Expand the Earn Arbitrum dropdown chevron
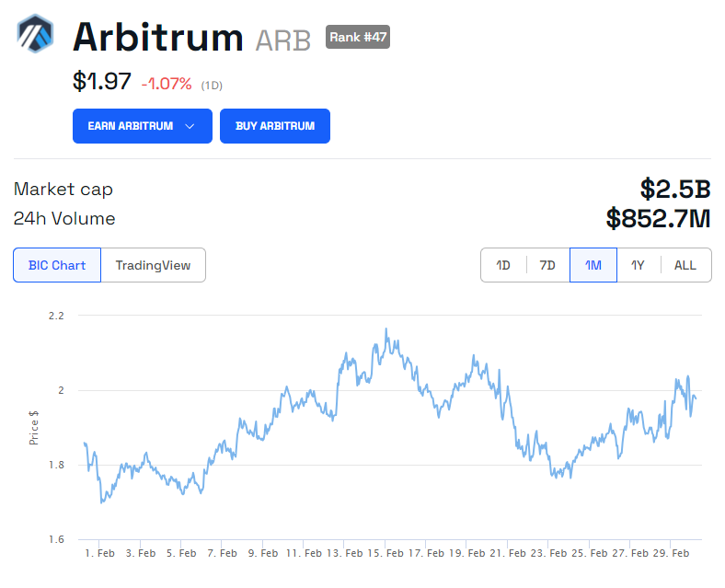The image size is (725, 588). coord(190,126)
